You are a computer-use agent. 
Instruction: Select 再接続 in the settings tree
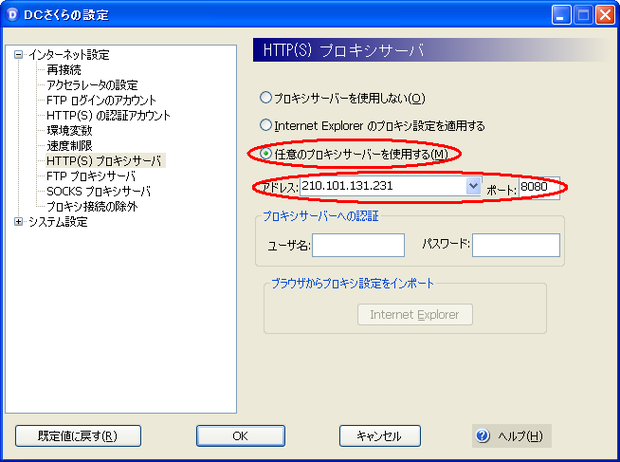(x=64, y=70)
